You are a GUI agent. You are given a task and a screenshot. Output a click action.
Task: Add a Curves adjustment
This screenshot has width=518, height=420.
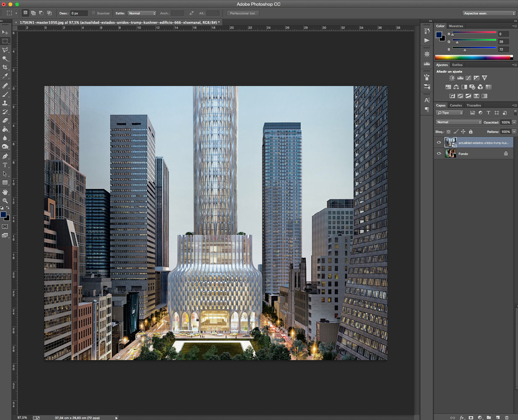tap(468, 78)
